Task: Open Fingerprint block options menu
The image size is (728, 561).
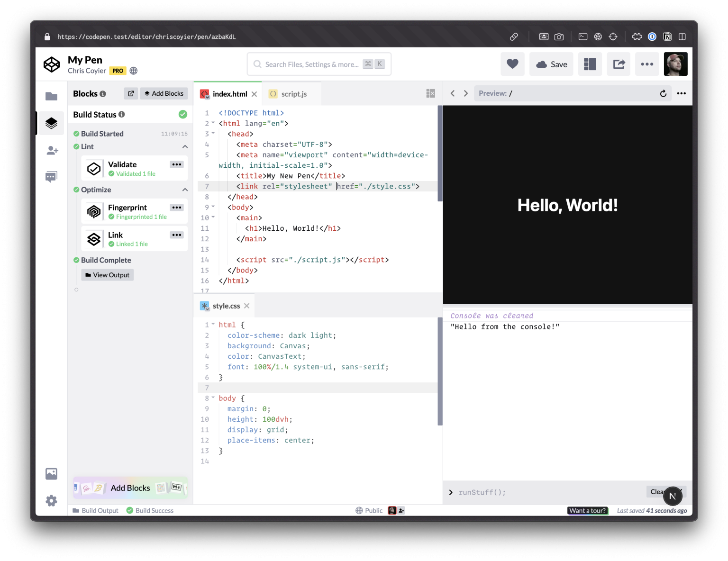Action: pos(177,208)
